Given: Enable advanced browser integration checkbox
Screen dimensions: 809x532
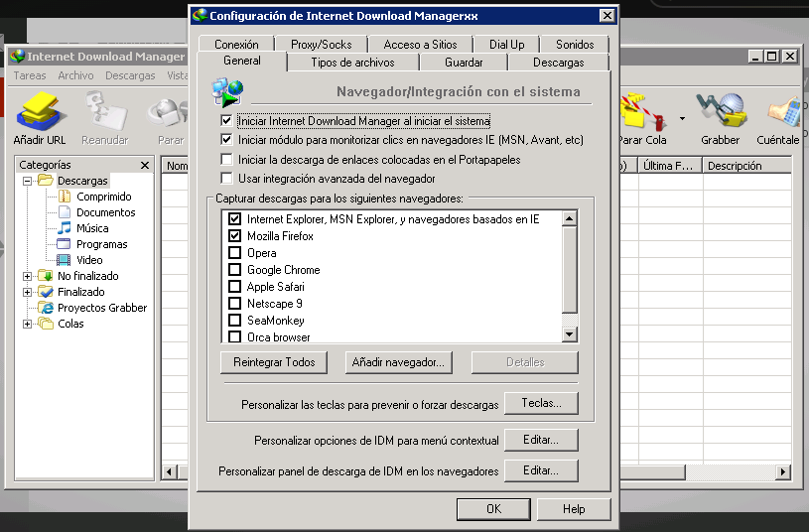Looking at the screenshot, I should (x=226, y=178).
